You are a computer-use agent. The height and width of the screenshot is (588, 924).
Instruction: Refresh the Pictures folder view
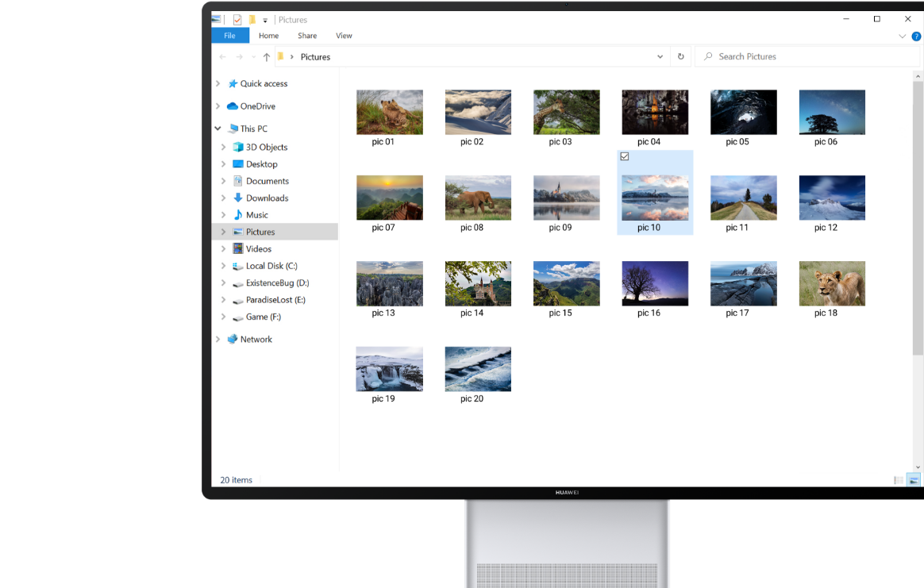[680, 57]
